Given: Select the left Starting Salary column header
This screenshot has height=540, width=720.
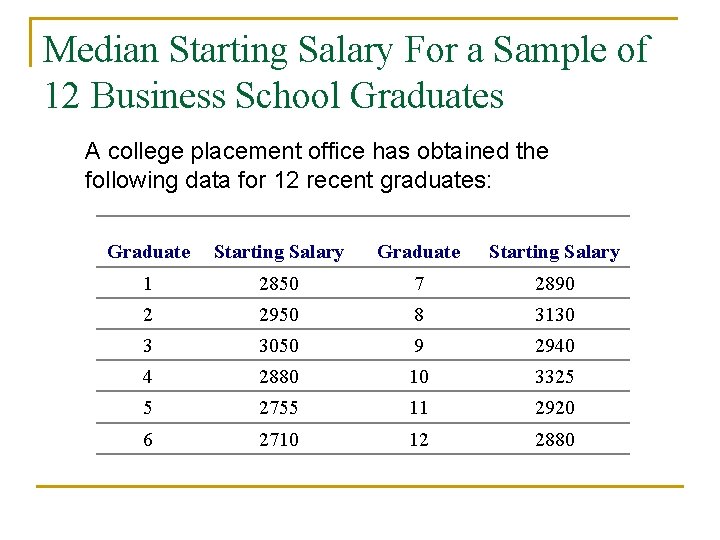Looking at the screenshot, I should click(278, 252).
